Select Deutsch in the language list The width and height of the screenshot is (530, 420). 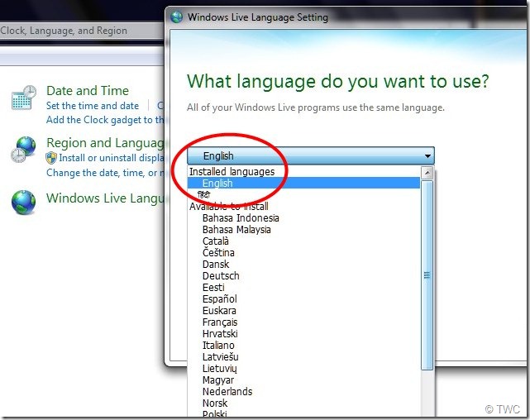point(304,275)
